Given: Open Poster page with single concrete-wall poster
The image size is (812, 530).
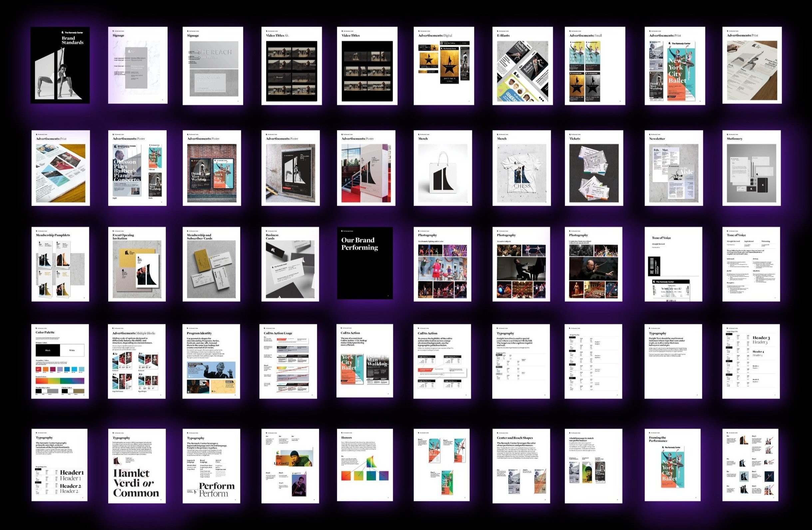Looking at the screenshot, I should 291,168.
